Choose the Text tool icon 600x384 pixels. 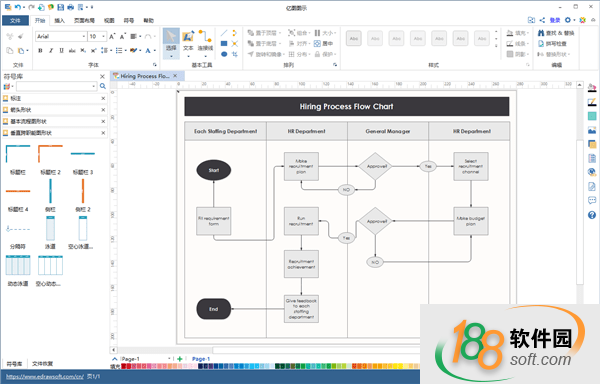click(188, 40)
